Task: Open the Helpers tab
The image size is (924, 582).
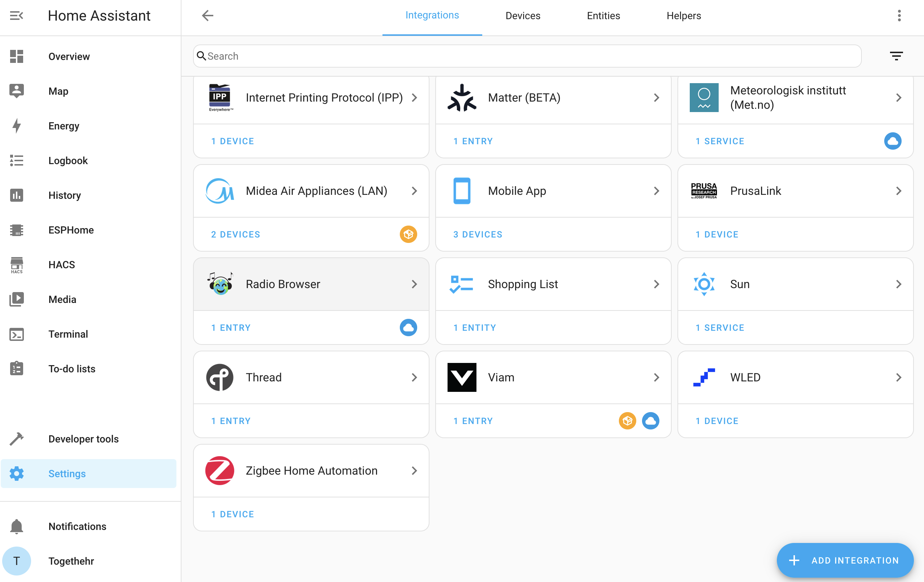Action: click(683, 16)
